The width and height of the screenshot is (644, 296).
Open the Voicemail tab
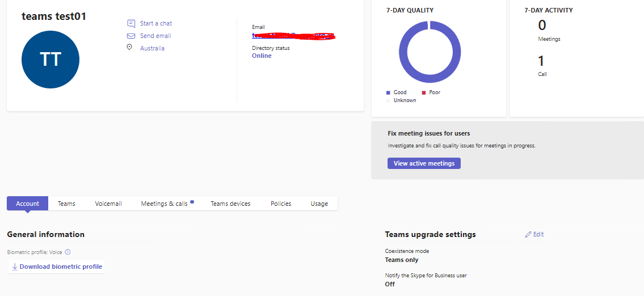pos(108,204)
